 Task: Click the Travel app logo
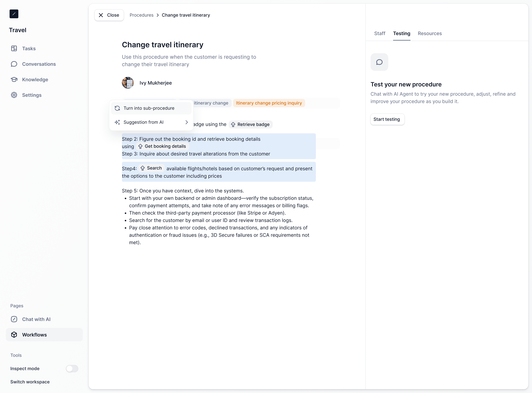pos(14,14)
